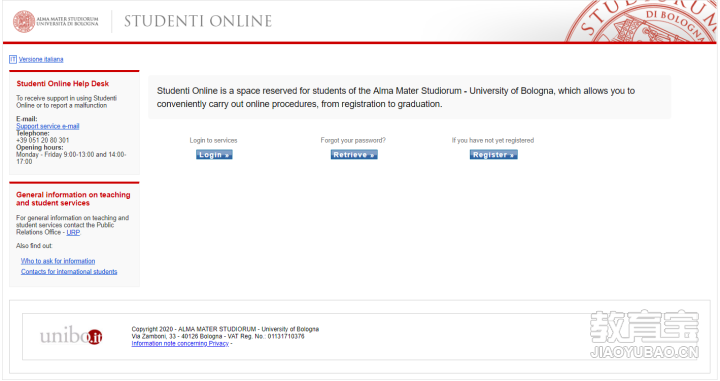Click the Retrieve password button
720x381 pixels.
[354, 155]
